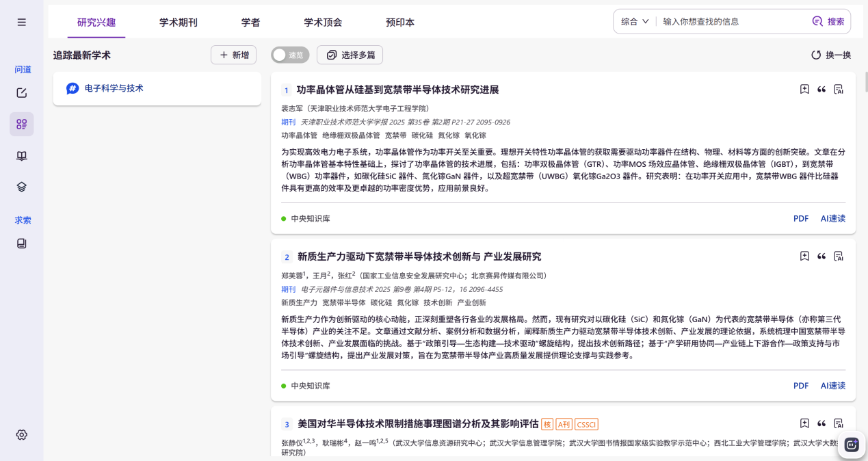This screenshot has width=868, height=461.
Task: Click the 求索 sidebar label
Action: click(x=23, y=220)
